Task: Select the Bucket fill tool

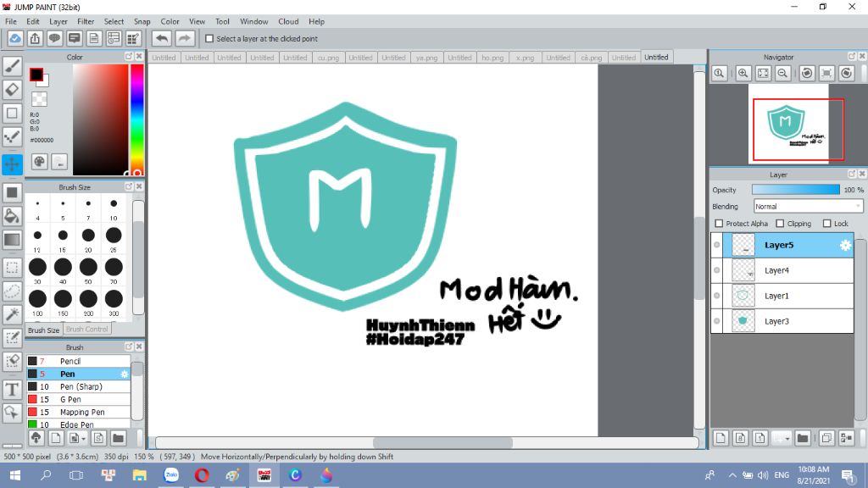Action: [12, 216]
